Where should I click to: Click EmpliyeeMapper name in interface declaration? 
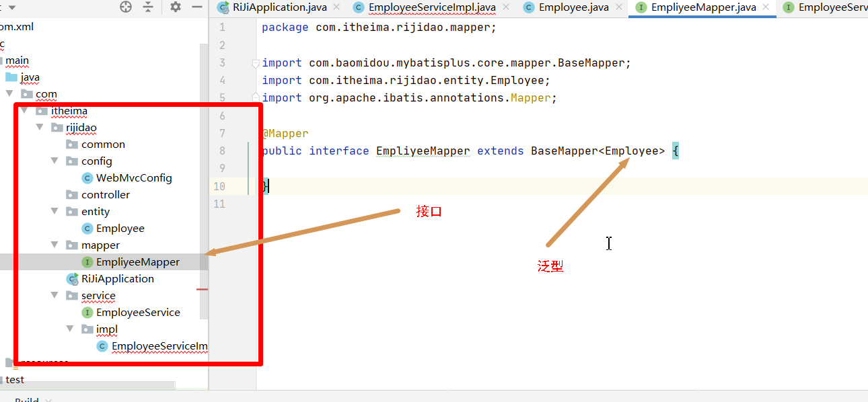423,151
